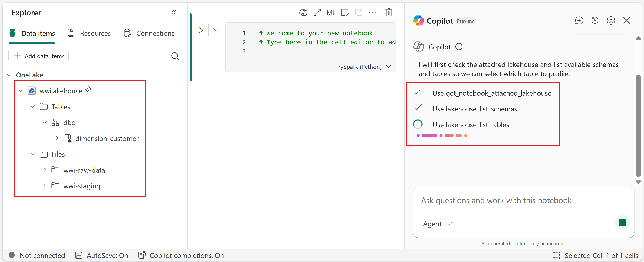This screenshot has height=262, width=644.
Task: Click into code cell line 1
Action: pos(316,33)
